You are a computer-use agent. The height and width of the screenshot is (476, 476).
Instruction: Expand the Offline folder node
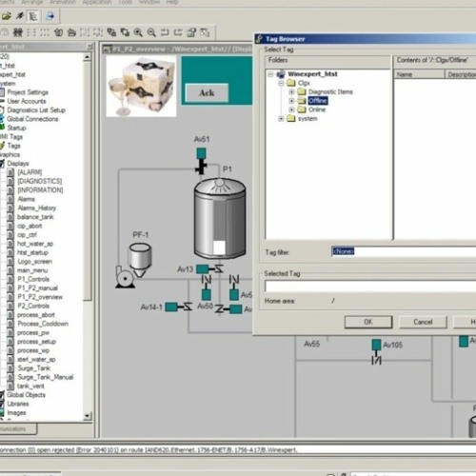pyautogui.click(x=291, y=101)
